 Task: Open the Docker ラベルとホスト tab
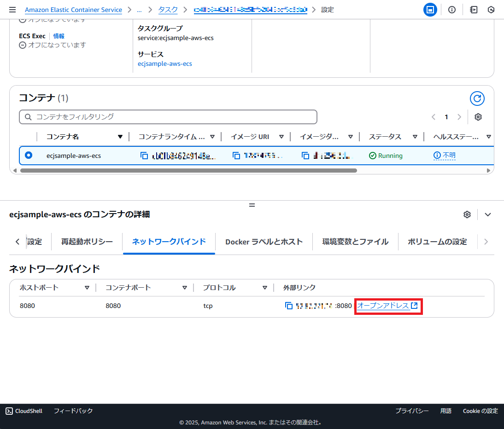(264, 242)
